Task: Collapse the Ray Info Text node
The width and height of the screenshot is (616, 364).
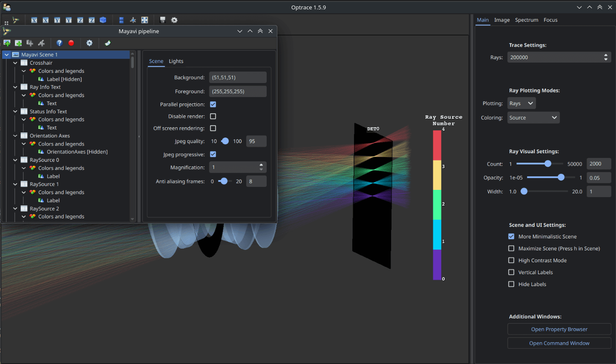Action: click(x=15, y=87)
